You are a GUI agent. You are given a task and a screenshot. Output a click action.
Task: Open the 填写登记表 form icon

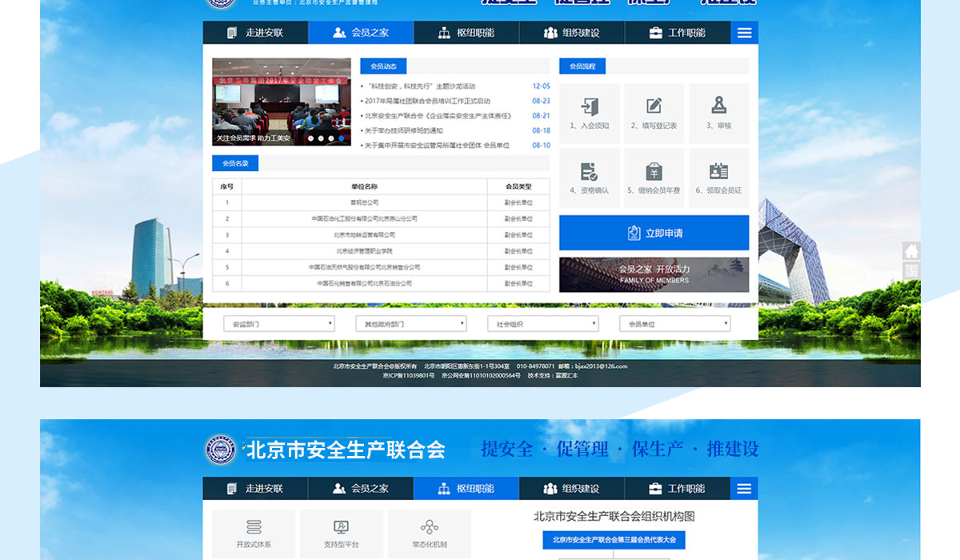click(654, 106)
